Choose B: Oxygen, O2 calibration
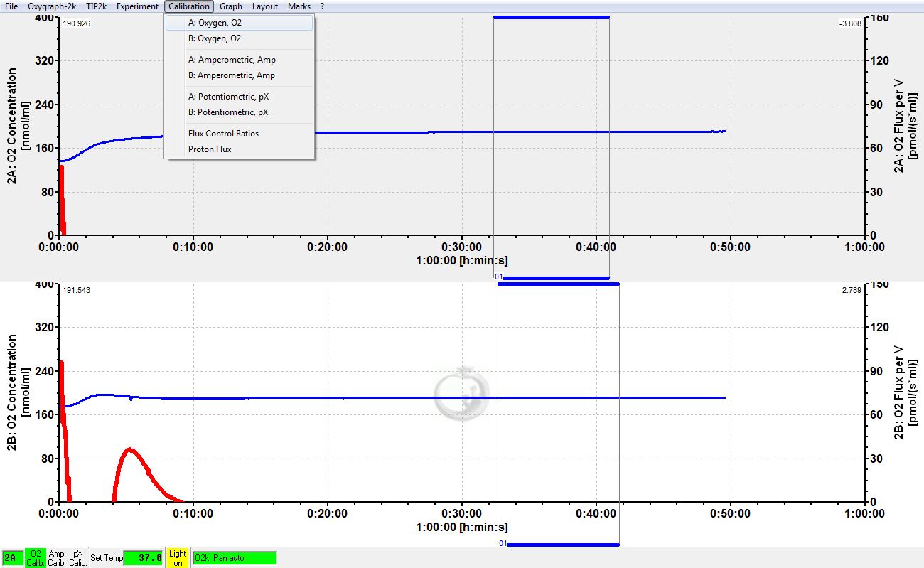 click(x=240, y=38)
